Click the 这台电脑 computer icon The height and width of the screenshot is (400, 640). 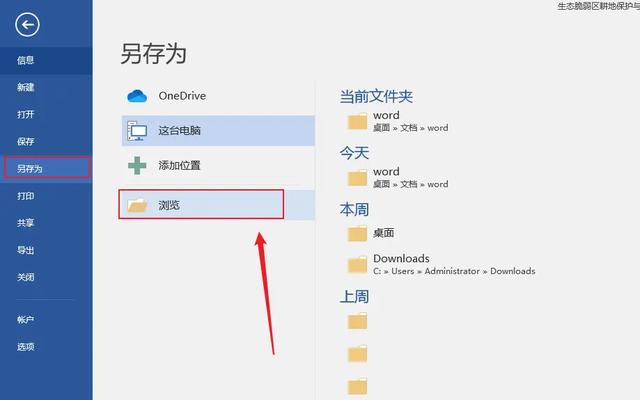click(x=137, y=131)
